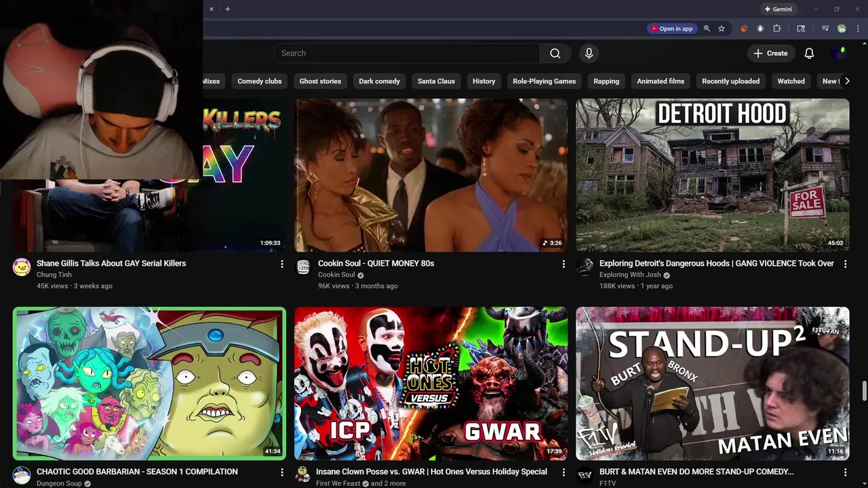
Task: Click the search magnifier button
Action: coord(555,54)
